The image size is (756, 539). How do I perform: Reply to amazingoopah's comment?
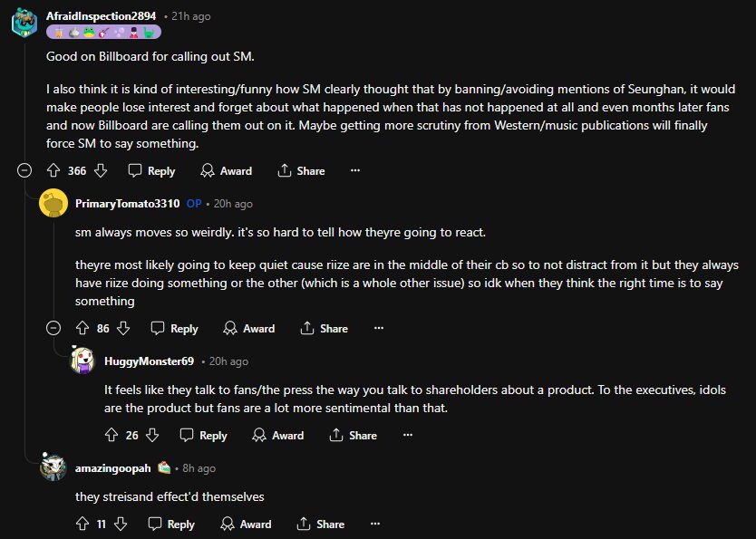pos(171,524)
